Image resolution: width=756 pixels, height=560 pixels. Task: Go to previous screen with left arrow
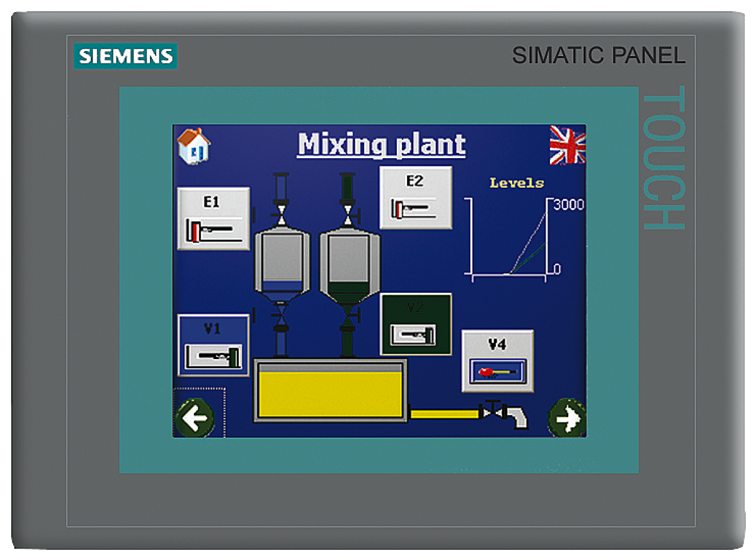(x=195, y=418)
